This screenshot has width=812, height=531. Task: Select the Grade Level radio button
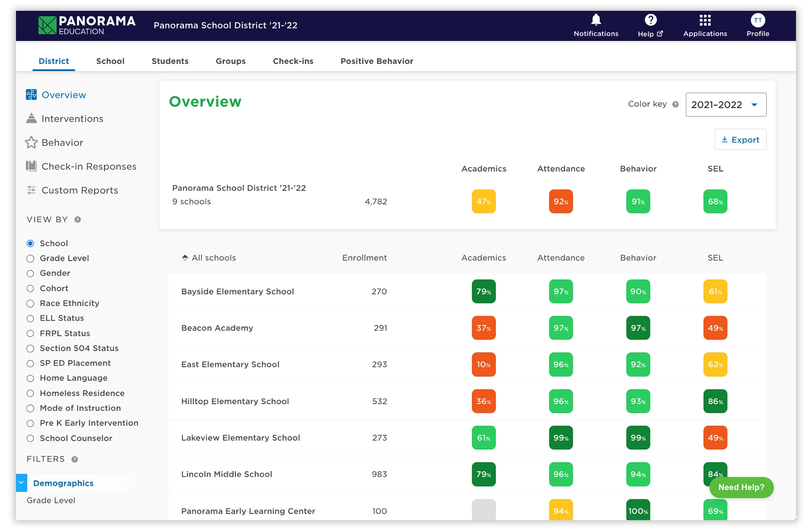pos(31,258)
